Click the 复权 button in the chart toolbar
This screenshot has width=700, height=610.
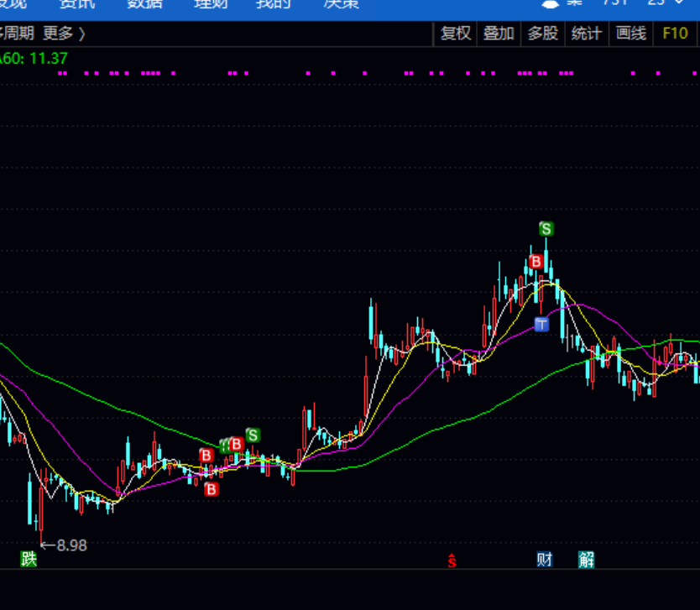456,34
